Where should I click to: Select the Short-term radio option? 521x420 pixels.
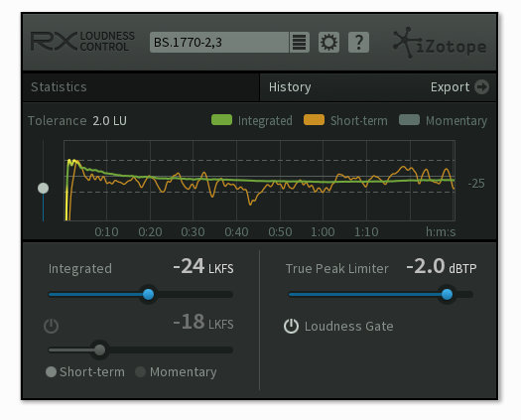tap(51, 371)
